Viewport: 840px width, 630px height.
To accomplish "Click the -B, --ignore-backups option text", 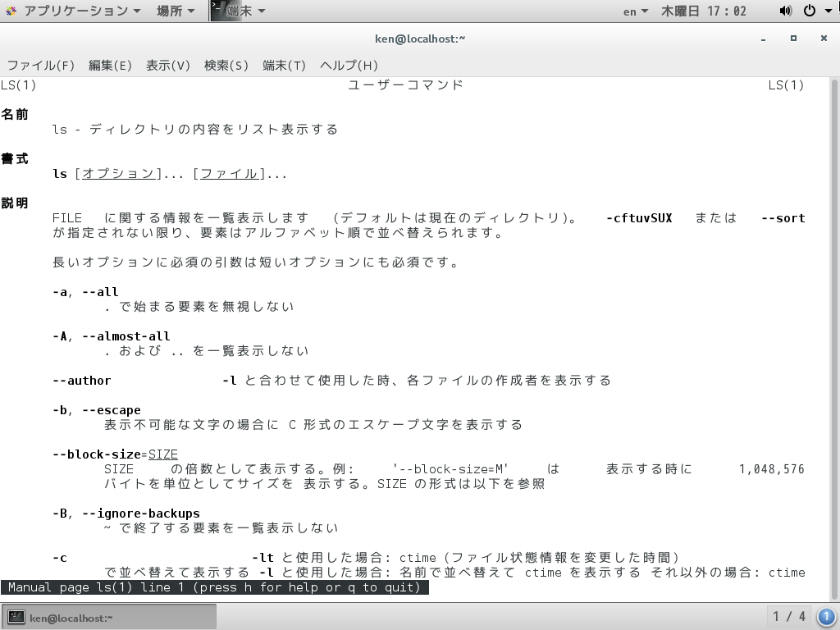I will pos(126,514).
